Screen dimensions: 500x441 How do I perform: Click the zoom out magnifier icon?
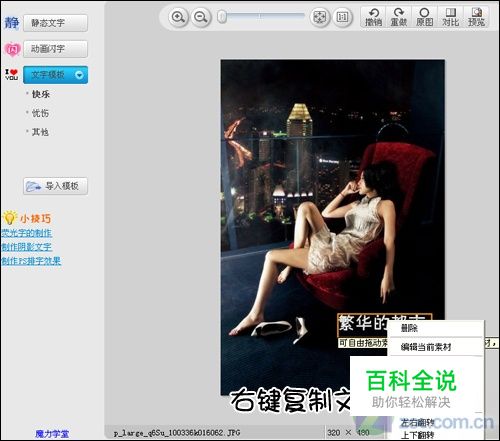coord(201,17)
